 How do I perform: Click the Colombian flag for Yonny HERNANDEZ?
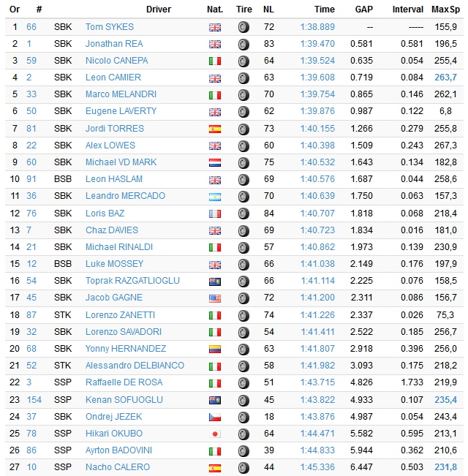tap(215, 349)
